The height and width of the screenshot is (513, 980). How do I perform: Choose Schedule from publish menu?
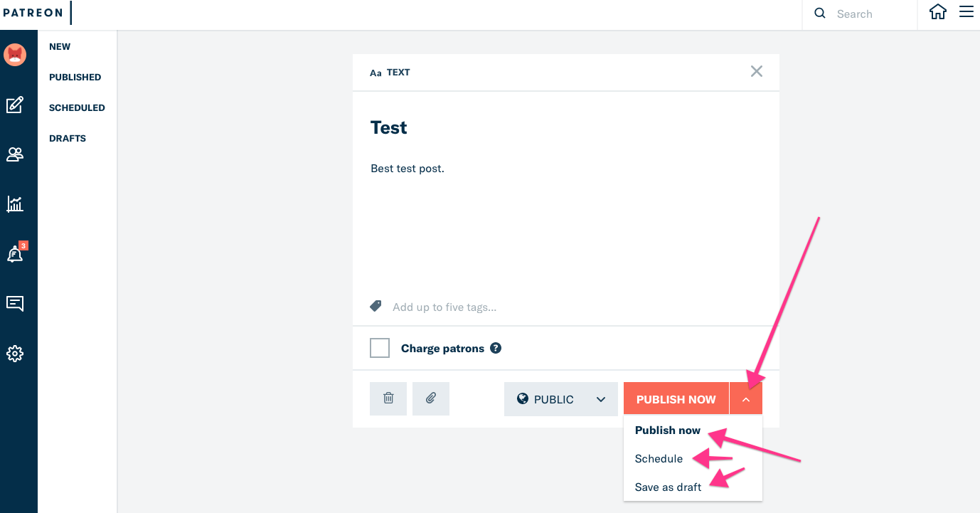click(x=659, y=459)
